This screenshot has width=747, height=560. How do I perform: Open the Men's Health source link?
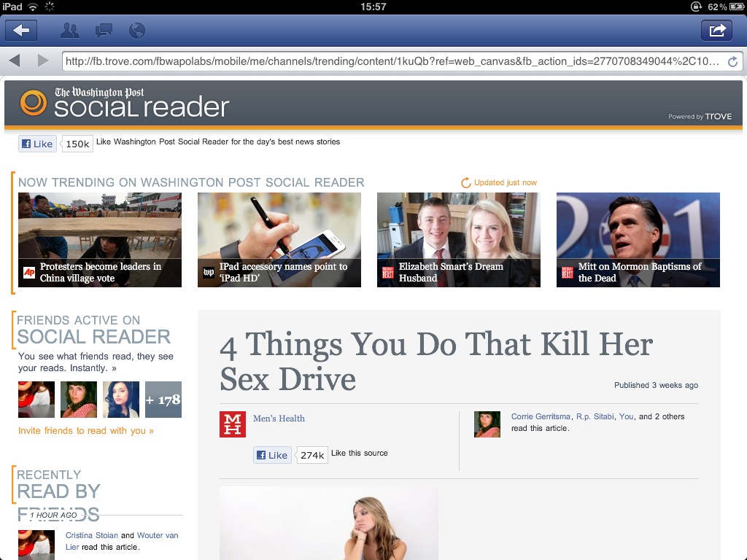pos(279,419)
